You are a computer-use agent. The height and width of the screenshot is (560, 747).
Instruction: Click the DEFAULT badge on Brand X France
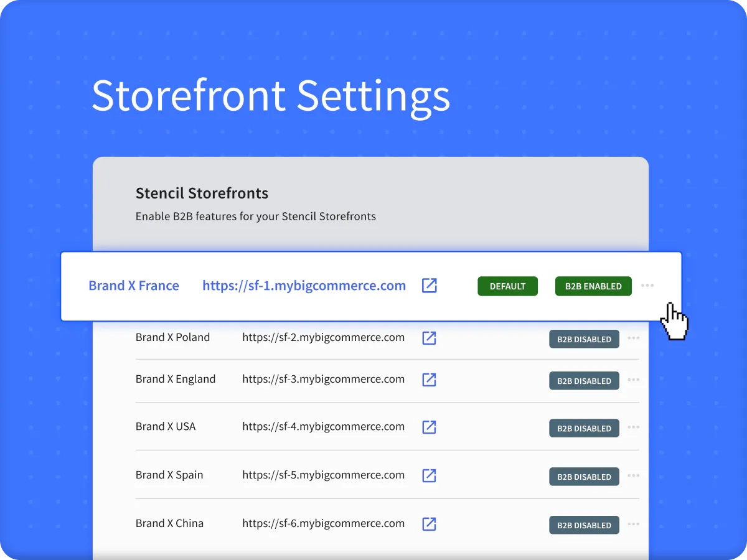coord(507,286)
